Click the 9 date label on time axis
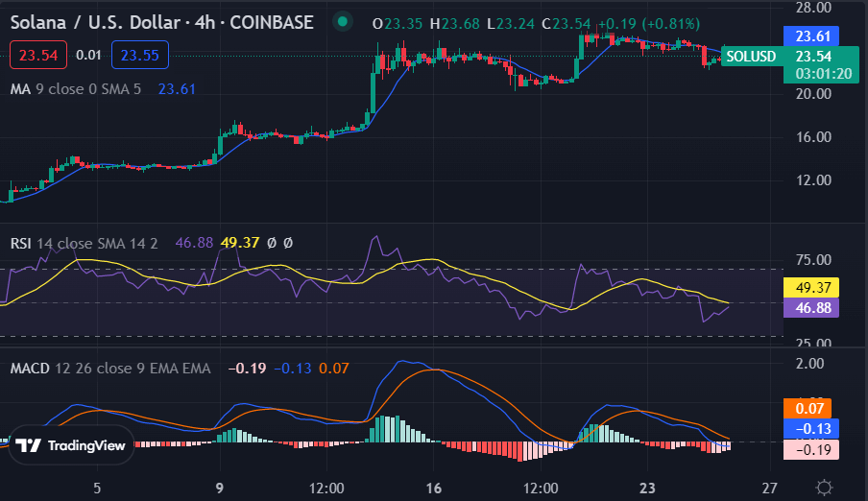 [x=220, y=489]
